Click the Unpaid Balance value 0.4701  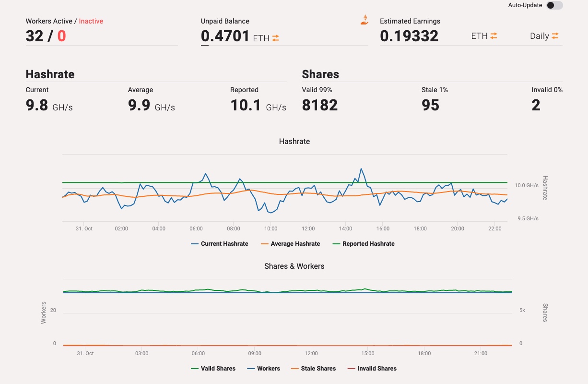point(225,36)
